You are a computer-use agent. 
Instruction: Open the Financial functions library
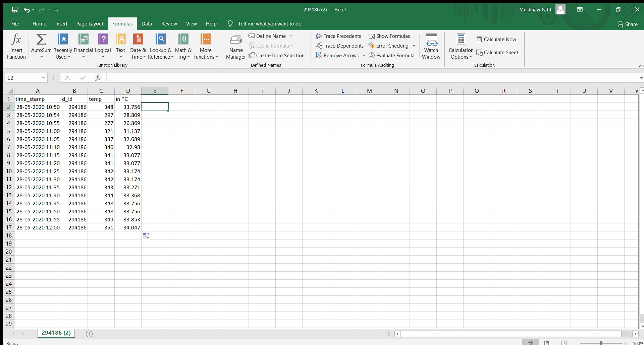(83, 46)
